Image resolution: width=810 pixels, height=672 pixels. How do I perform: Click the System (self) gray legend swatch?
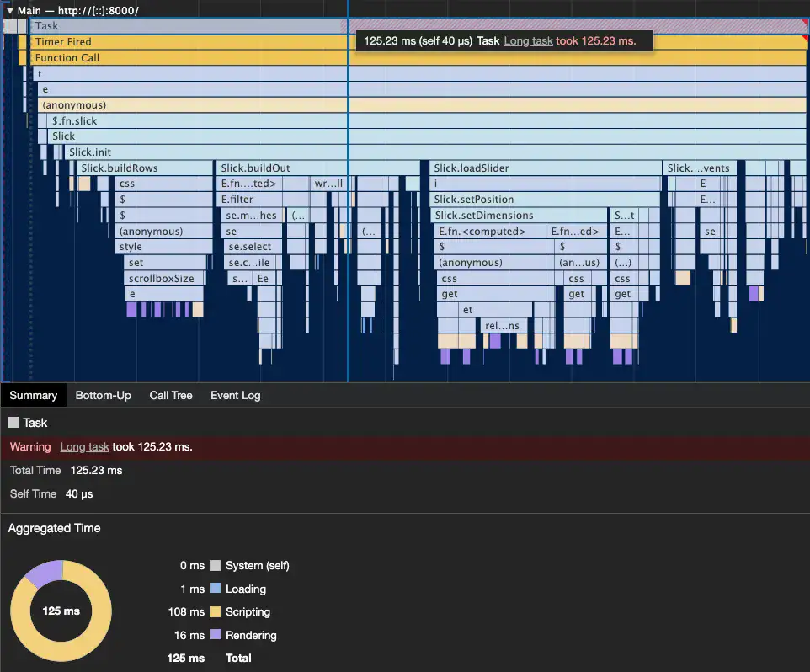point(216,566)
